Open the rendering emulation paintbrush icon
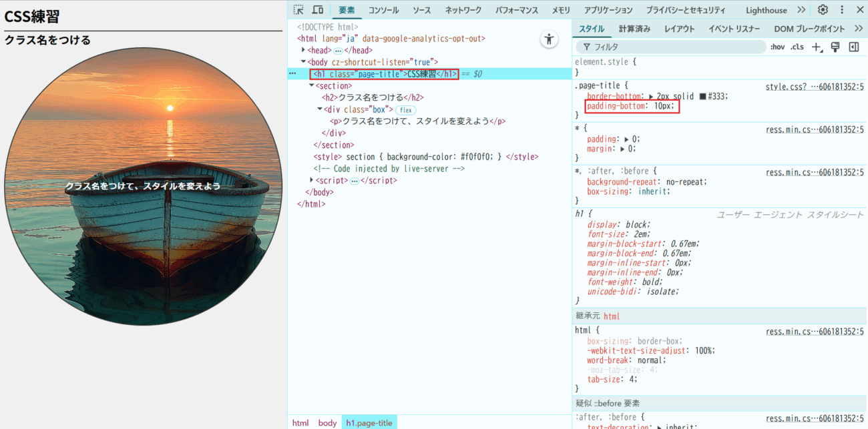The image size is (868, 429). (x=835, y=47)
